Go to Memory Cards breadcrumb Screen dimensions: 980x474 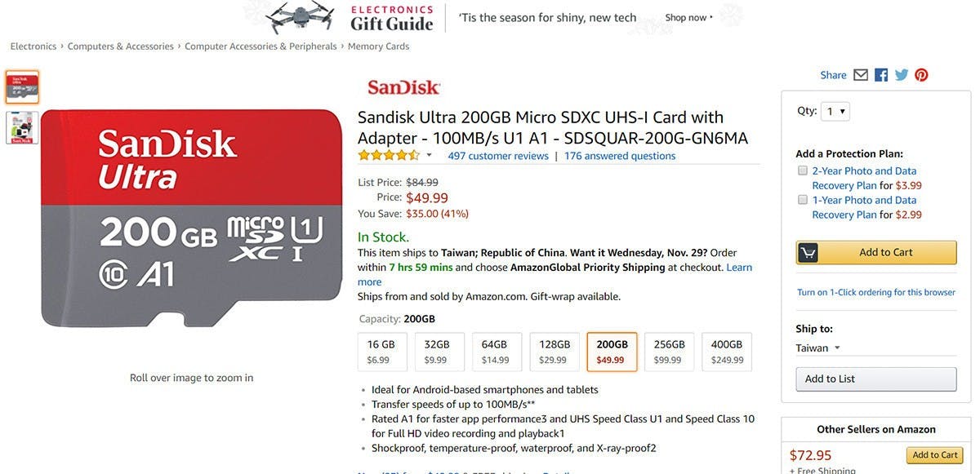[x=378, y=47]
